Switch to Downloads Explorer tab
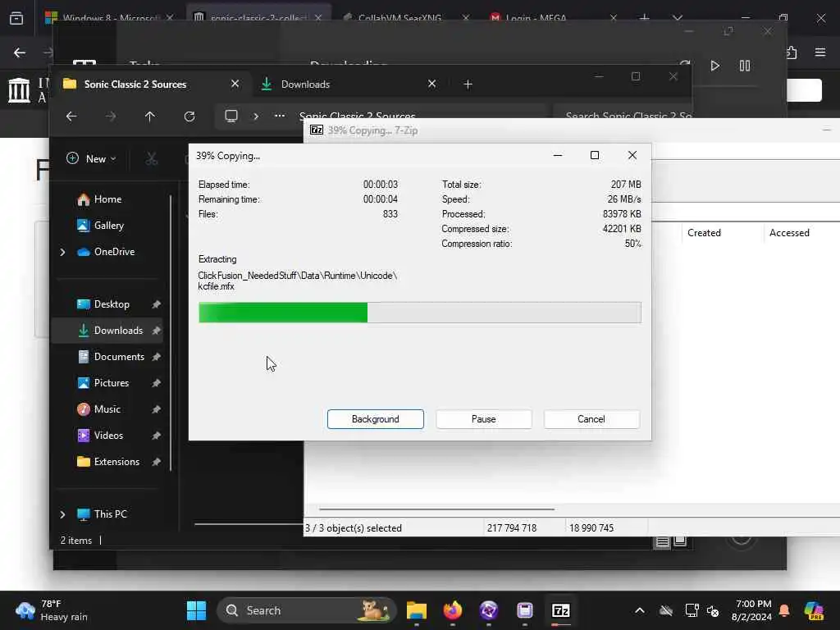This screenshot has height=630, width=840. click(305, 84)
